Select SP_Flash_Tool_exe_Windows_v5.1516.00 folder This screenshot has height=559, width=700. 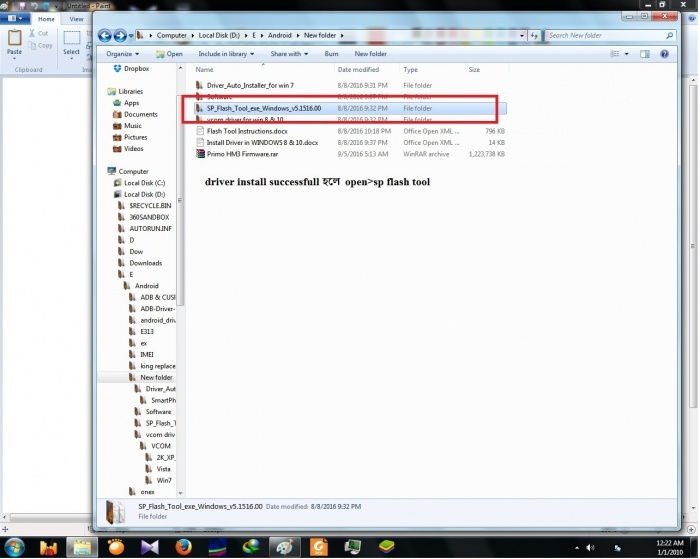click(x=350, y=108)
